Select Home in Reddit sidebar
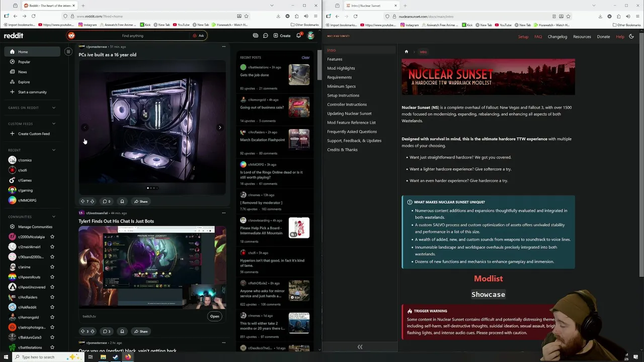This screenshot has width=644, height=362. click(33, 52)
